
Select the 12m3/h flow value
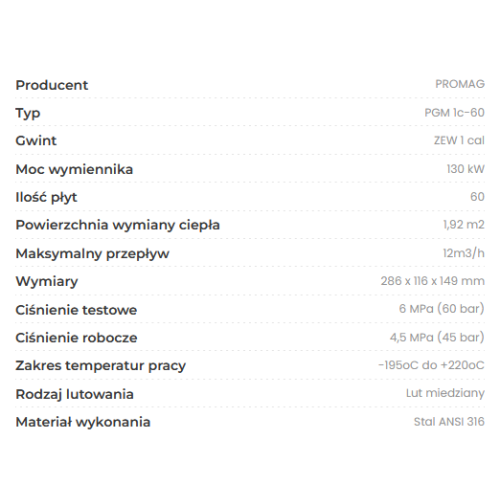(x=463, y=253)
